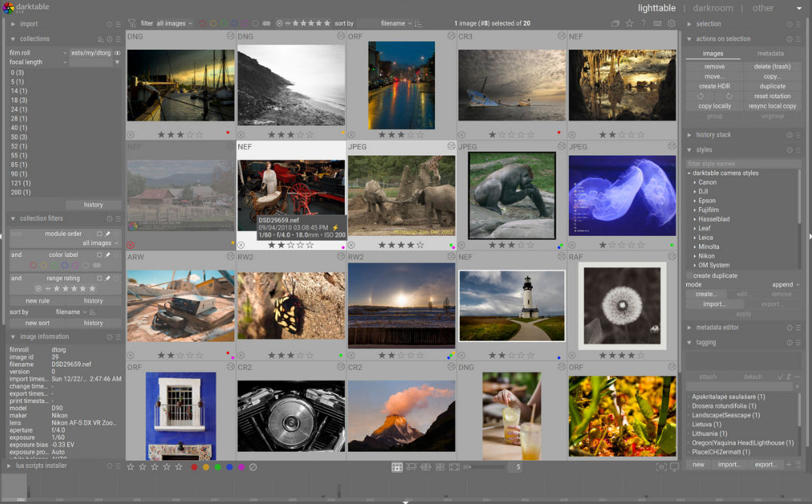Image resolution: width=812 pixels, height=504 pixels.
Task: Open the styles mode append dropdown
Action: point(786,285)
